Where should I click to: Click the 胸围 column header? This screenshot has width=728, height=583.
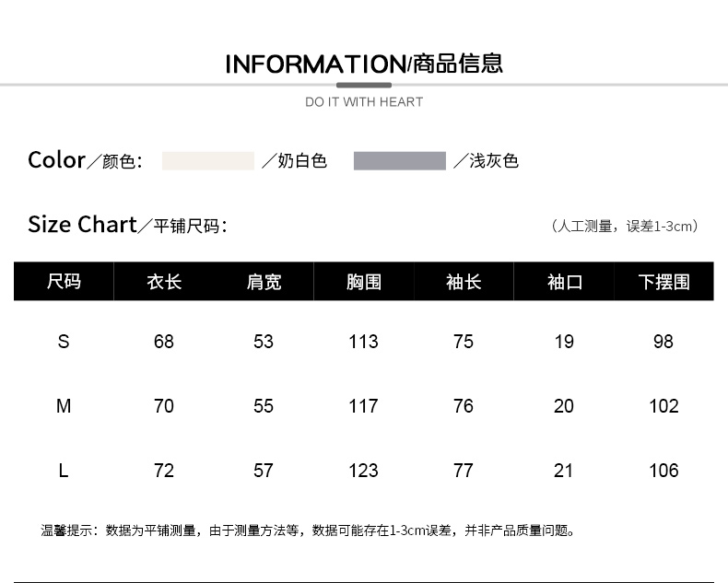pos(364,281)
